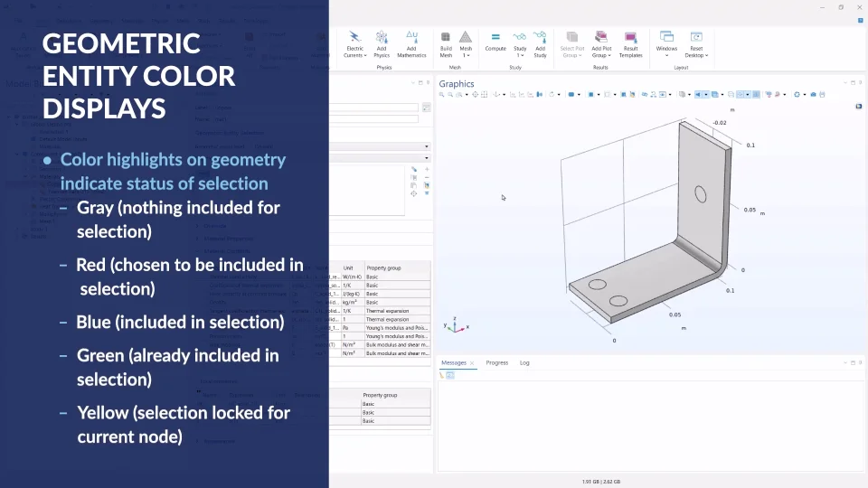Click the button right of the Label field
The width and height of the screenshot is (868, 488).
point(426,108)
